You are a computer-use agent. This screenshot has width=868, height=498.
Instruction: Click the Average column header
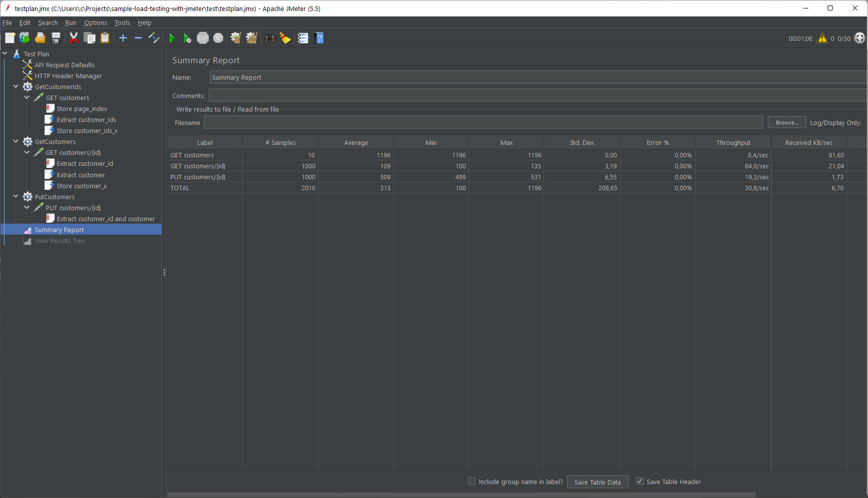(356, 142)
